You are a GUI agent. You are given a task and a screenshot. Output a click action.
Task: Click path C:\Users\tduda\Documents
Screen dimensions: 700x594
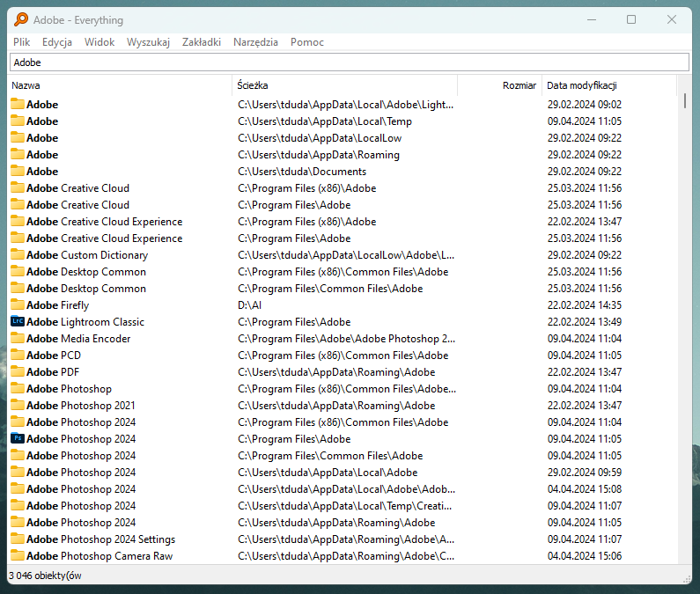(x=302, y=172)
